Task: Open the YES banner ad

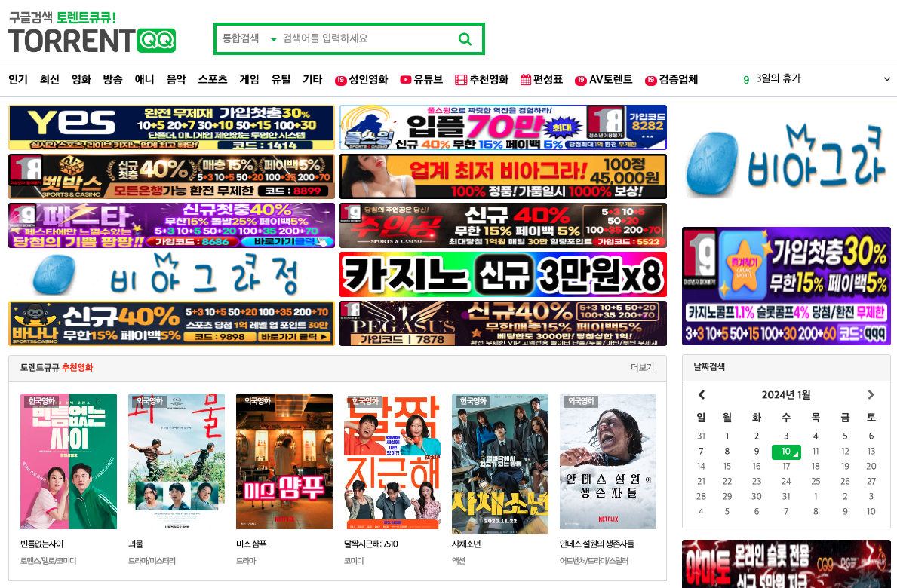Action: (171, 127)
